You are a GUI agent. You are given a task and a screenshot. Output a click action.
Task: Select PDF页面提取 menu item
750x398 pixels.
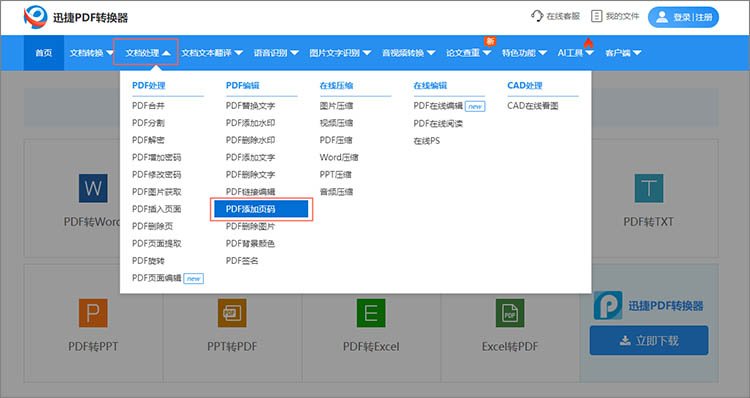pyautogui.click(x=156, y=243)
